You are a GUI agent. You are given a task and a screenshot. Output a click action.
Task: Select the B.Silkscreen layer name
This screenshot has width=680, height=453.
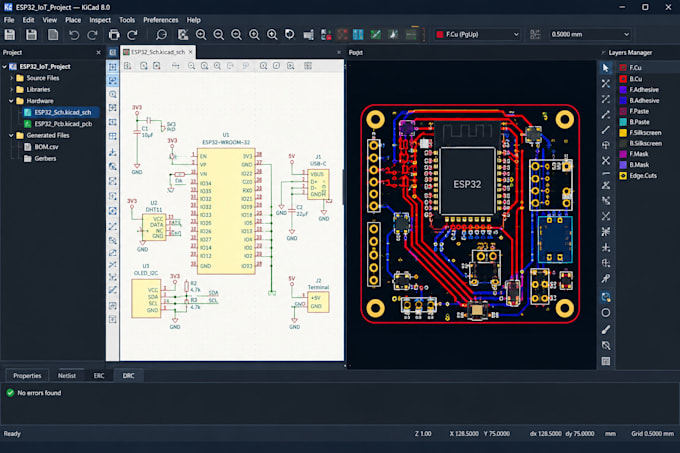645,143
